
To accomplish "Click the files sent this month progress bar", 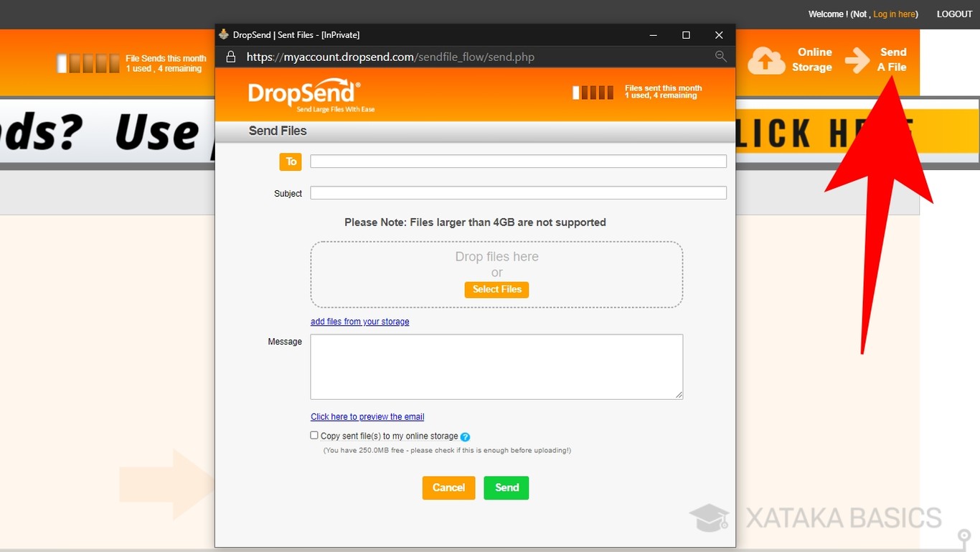I will (x=593, y=92).
